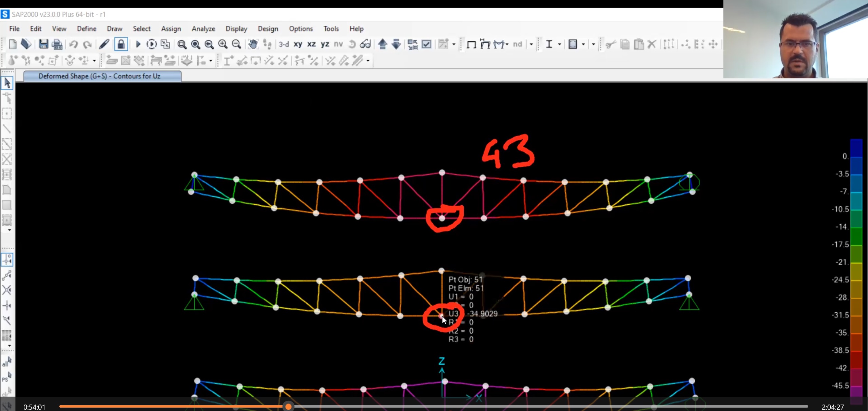Show Undeformed Shape frame icon
The height and width of the screenshot is (411, 868).
471,44
